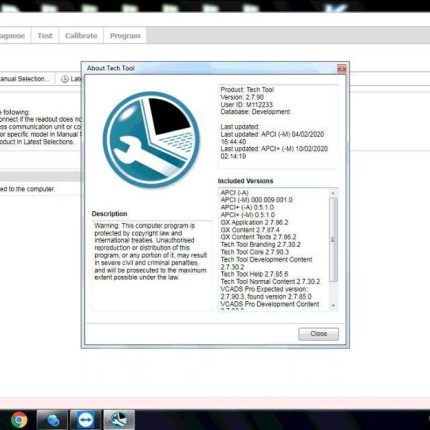Click the clock icon beside Latest Selections
The image size is (430, 430).
click(x=65, y=79)
